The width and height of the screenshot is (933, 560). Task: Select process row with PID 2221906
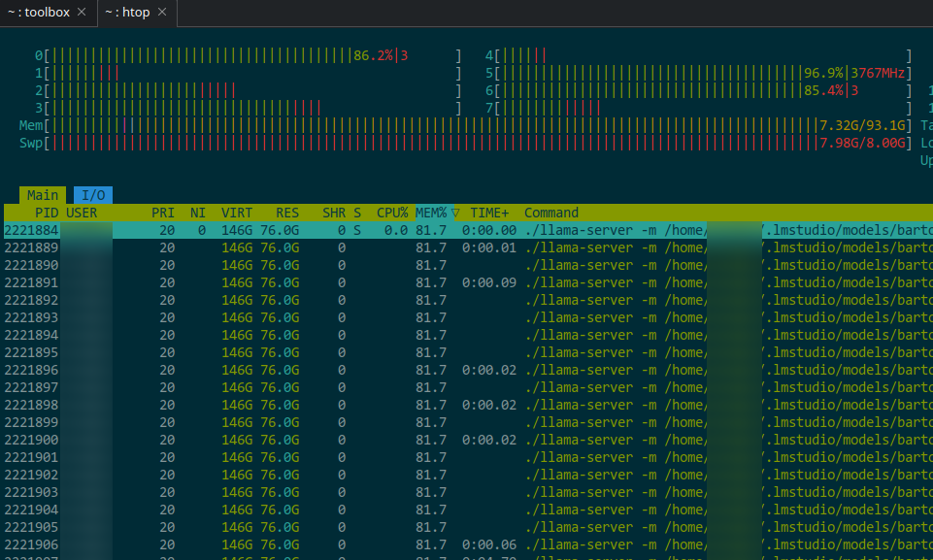pos(468,544)
